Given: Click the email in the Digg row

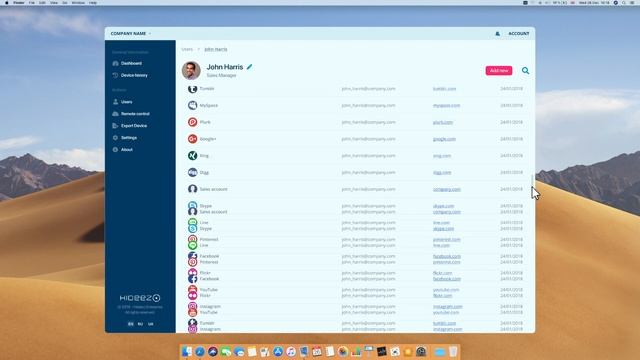Looking at the screenshot, I should [369, 172].
